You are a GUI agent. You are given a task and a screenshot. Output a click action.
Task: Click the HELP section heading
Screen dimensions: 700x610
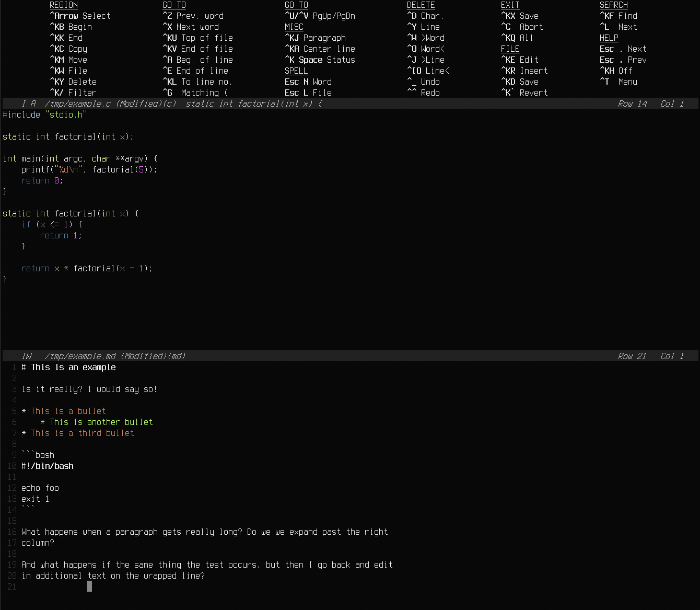[x=609, y=38]
